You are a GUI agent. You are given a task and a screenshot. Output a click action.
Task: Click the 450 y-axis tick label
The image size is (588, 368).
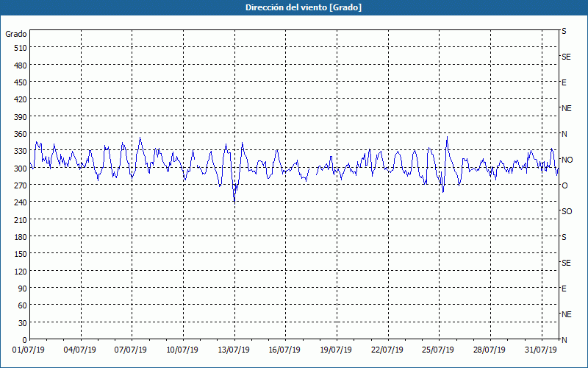click(x=21, y=82)
